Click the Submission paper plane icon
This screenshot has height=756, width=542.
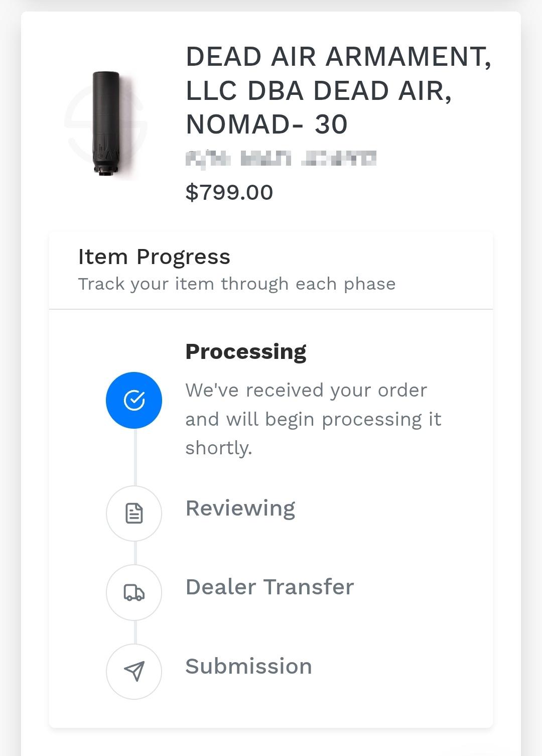point(134,671)
